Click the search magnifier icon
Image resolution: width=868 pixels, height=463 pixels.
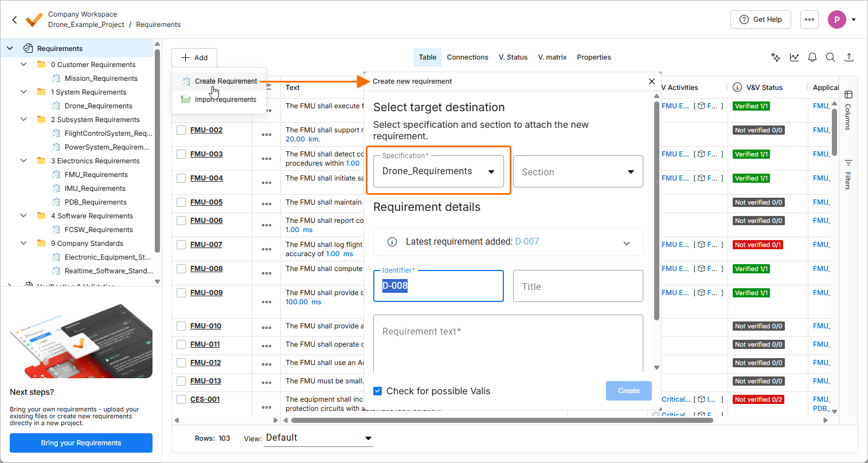coord(831,57)
